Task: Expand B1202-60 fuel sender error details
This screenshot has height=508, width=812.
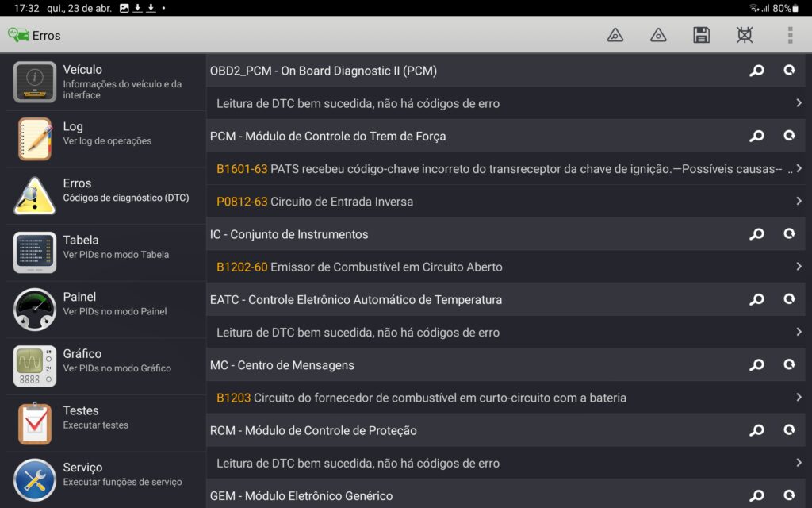Action: pos(507,267)
